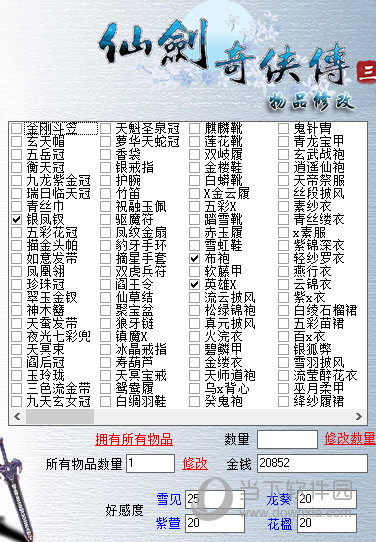Image resolution: width=376 pixels, height=542 pixels.
Task: Click the 金钱 label
Action: point(239,464)
